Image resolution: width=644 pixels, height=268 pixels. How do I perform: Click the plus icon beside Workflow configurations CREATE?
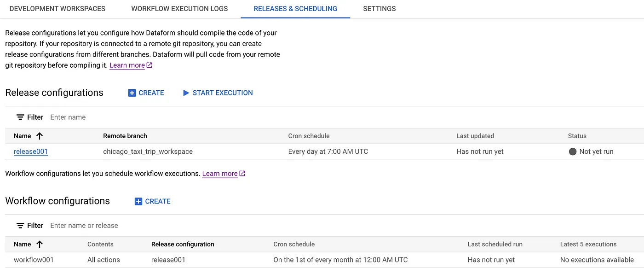[x=138, y=202]
